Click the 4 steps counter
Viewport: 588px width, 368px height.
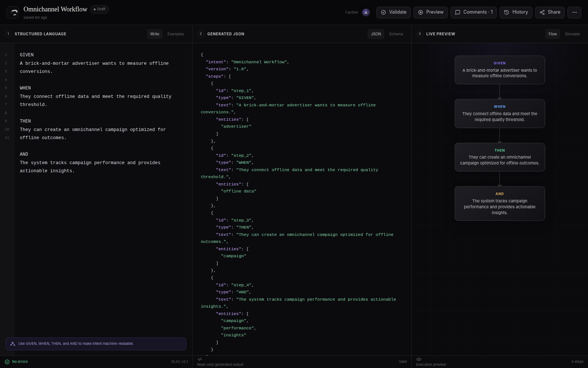coord(577,362)
